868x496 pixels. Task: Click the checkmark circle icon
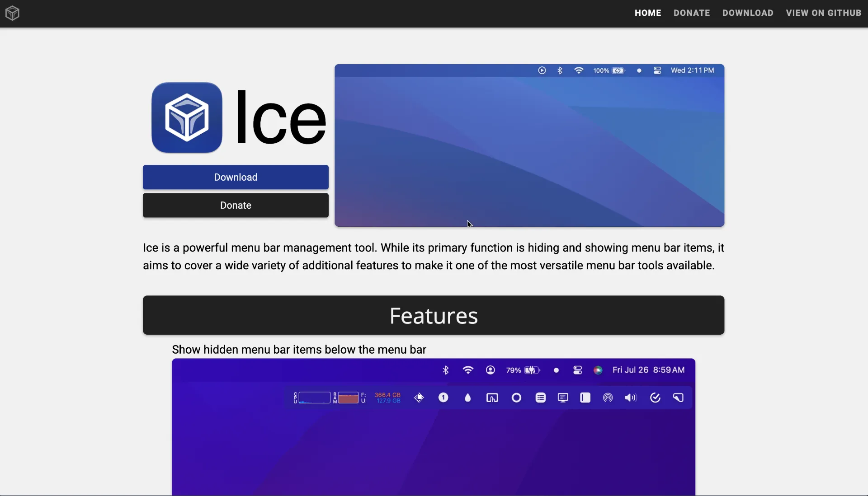(655, 398)
